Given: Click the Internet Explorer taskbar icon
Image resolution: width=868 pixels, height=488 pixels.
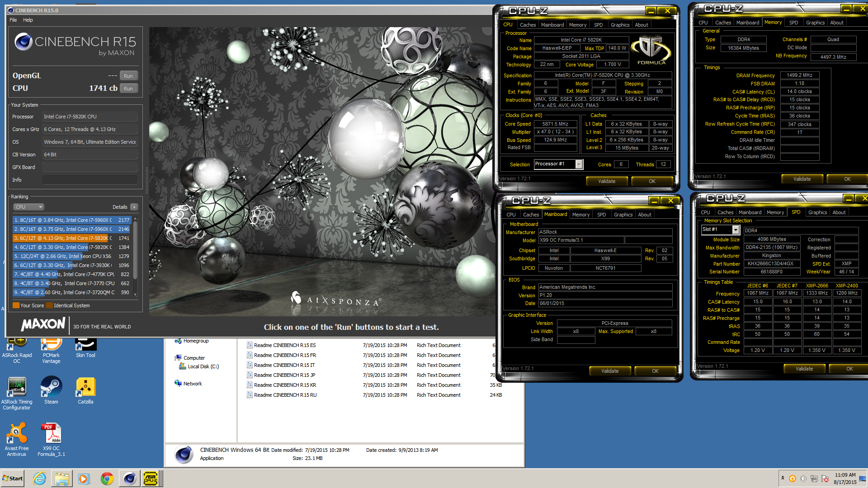Looking at the screenshot, I should (40, 479).
